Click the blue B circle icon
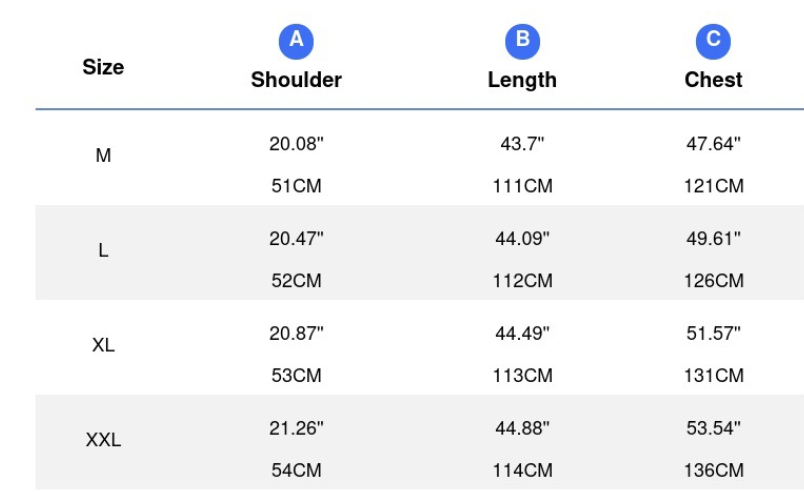Screen dimensions: 804x492 522,41
